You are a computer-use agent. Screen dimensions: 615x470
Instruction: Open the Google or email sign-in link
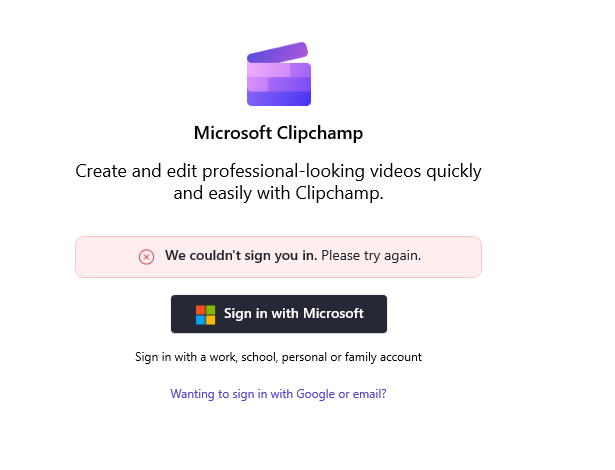click(278, 394)
